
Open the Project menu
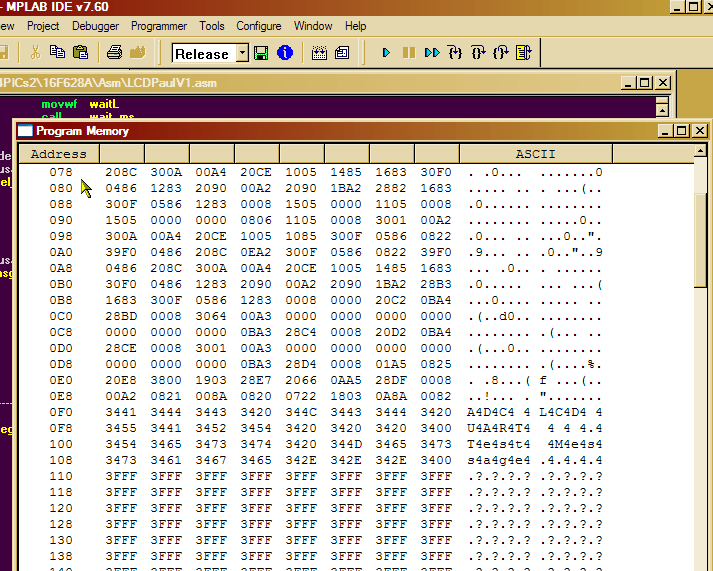(x=43, y=26)
